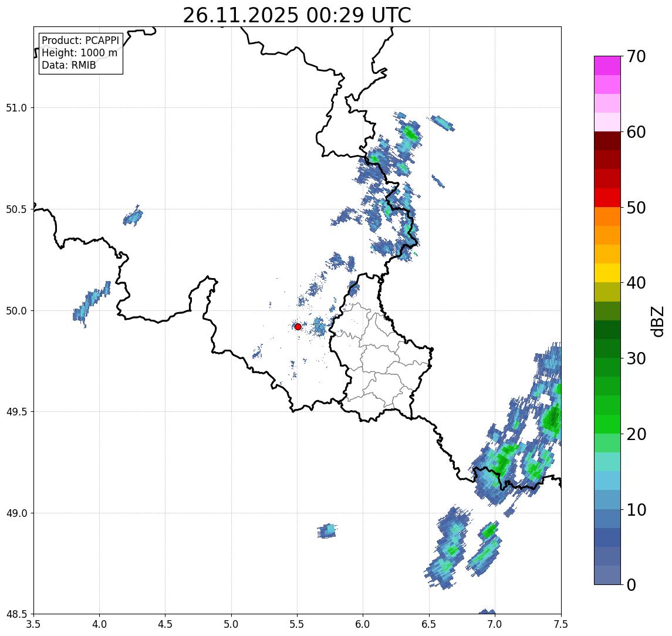Click the longitude axis label 4.0
The image size is (672, 636).
[99, 624]
